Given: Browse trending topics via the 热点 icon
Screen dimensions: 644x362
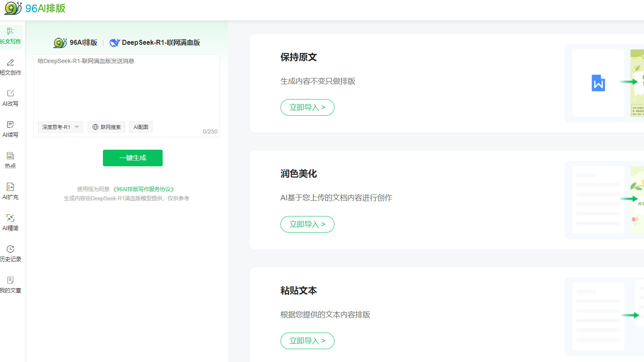Looking at the screenshot, I should 11,160.
